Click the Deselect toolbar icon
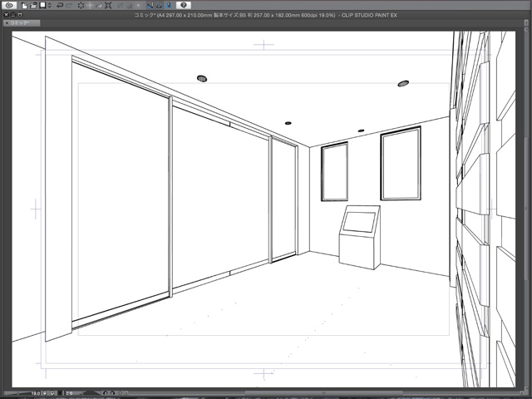Viewport: 532px width, 399px height. click(121, 6)
